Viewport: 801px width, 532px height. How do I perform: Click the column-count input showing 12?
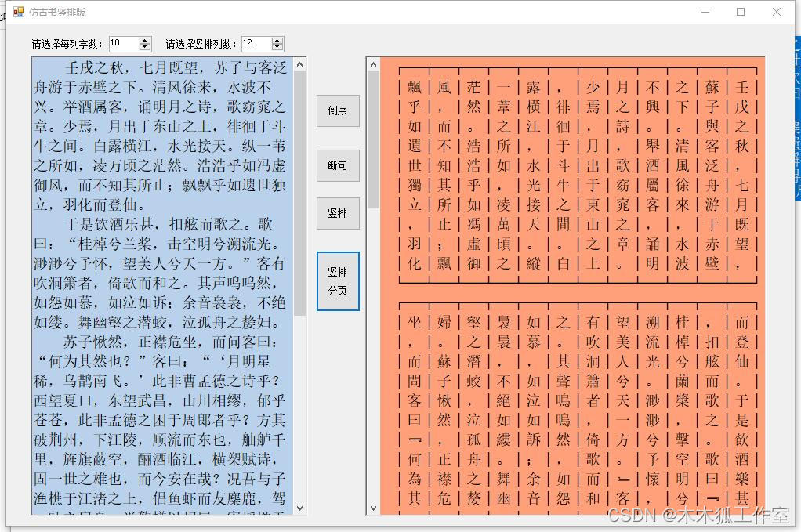pyautogui.click(x=256, y=43)
